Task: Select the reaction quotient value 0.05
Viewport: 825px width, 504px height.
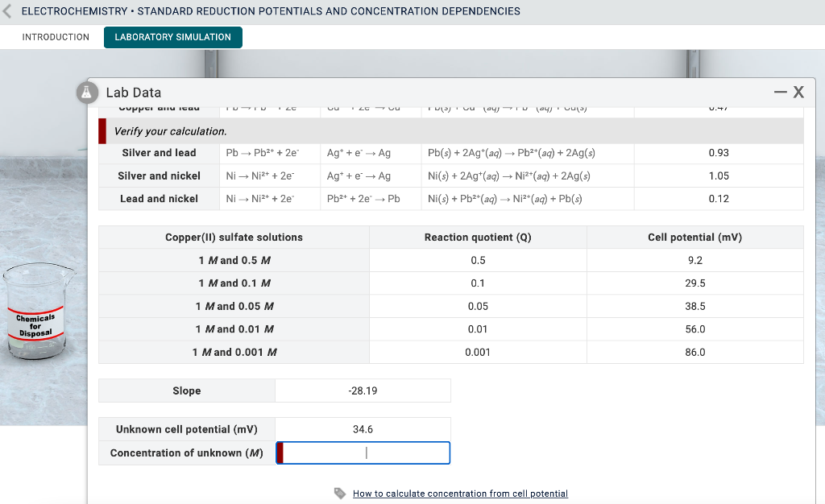Action: (478, 307)
